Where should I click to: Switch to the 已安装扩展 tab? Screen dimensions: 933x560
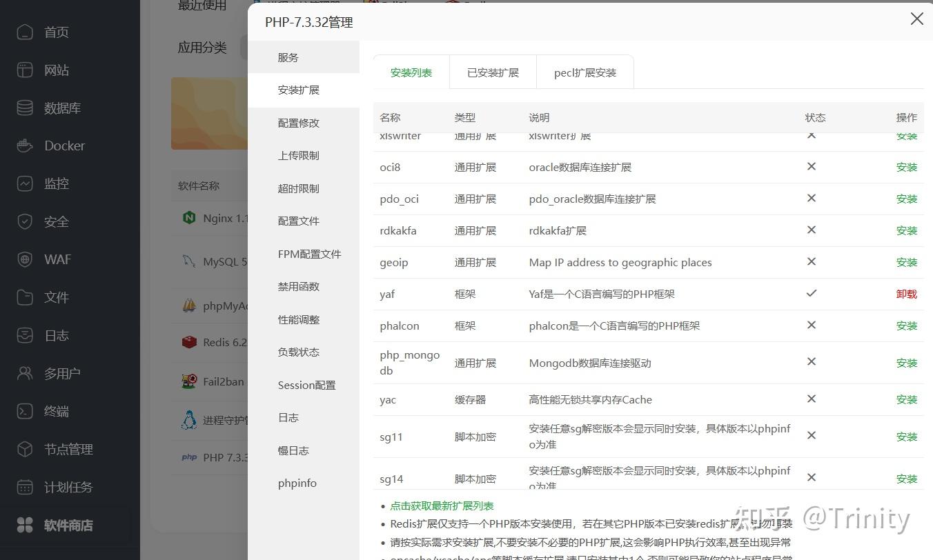tap(492, 72)
